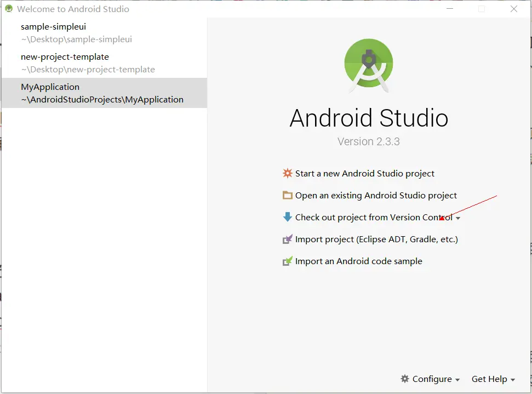Screen dimensions: 532x394
Task: Click the large Android Studio logo
Action: tap(369, 65)
